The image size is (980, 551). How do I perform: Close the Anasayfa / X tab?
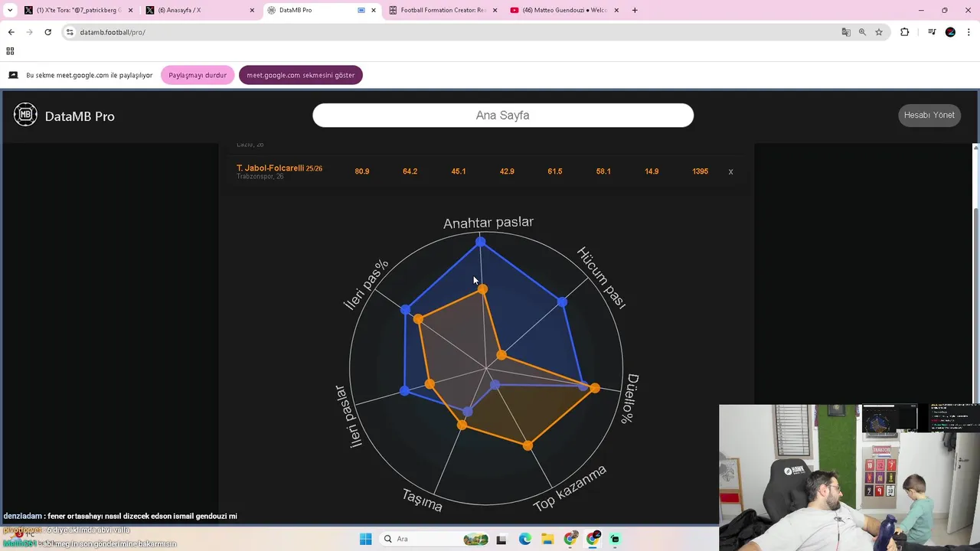pyautogui.click(x=251, y=10)
